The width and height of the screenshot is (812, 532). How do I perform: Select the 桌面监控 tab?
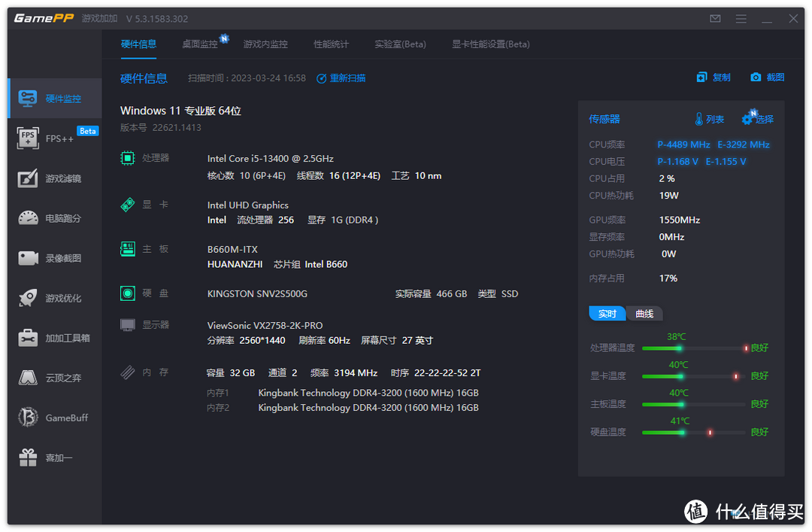click(x=200, y=44)
